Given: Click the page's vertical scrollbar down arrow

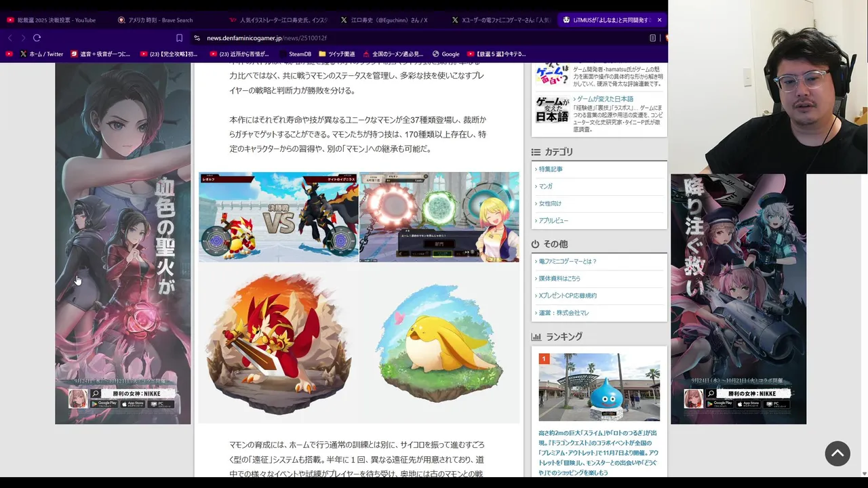Looking at the screenshot, I should [x=864, y=474].
